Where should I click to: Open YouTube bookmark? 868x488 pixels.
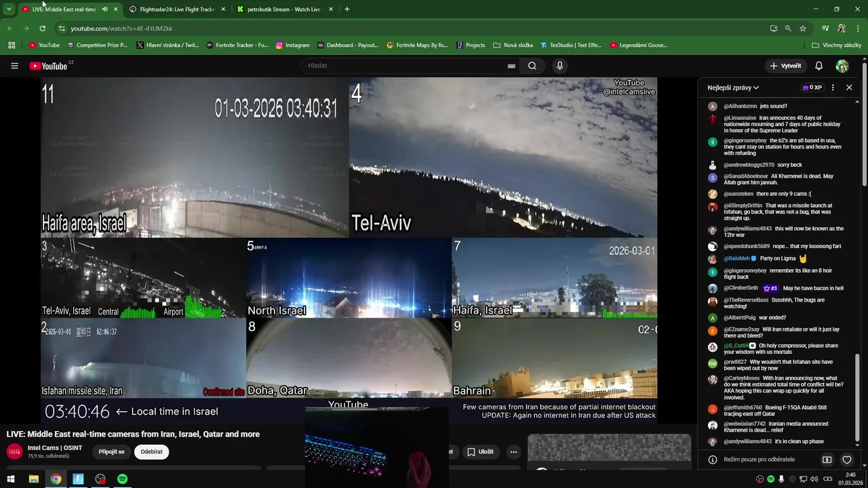coord(44,45)
